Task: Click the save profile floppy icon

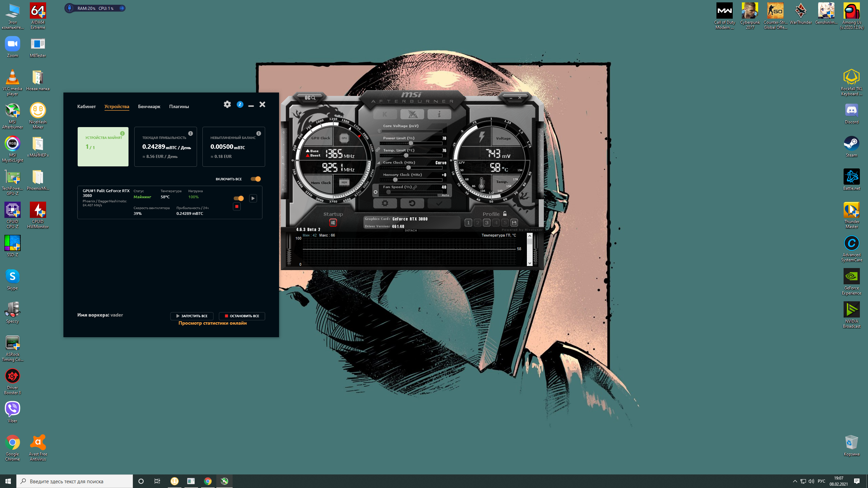Action: point(514,223)
